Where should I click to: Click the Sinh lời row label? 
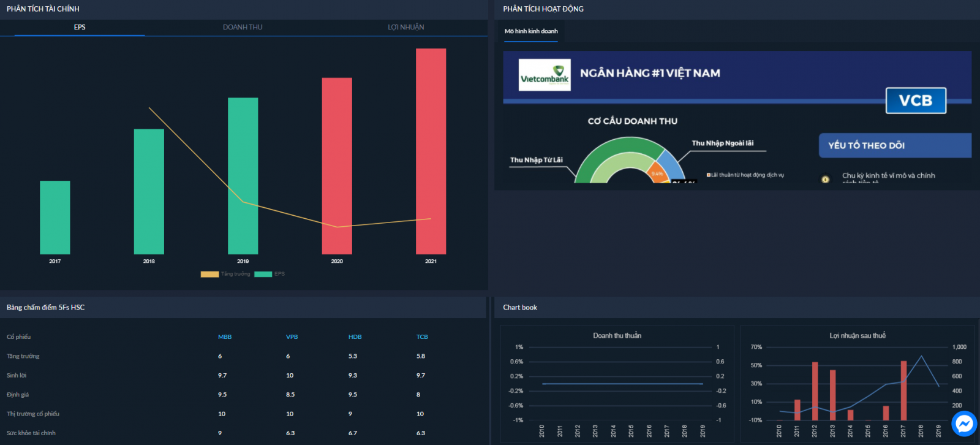[x=17, y=375]
